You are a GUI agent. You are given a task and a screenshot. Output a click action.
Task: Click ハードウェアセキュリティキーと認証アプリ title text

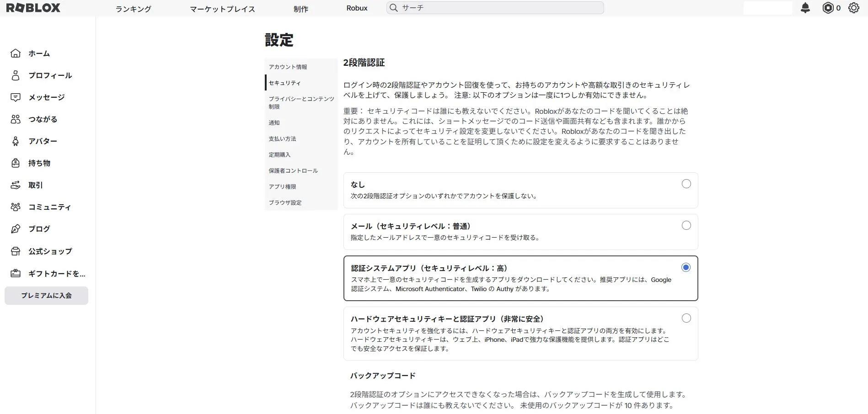pyautogui.click(x=447, y=319)
